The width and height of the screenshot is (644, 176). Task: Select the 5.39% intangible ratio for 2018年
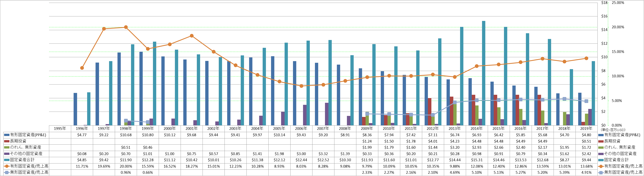(x=564, y=173)
